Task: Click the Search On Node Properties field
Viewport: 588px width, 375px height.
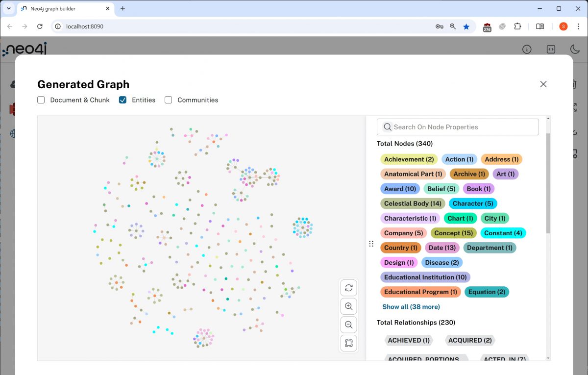Action: coord(457,127)
